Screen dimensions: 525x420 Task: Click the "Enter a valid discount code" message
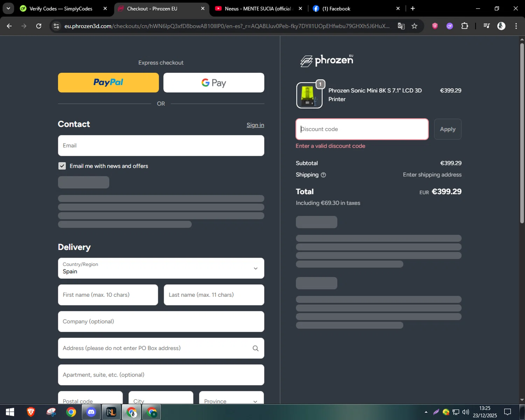pos(330,146)
